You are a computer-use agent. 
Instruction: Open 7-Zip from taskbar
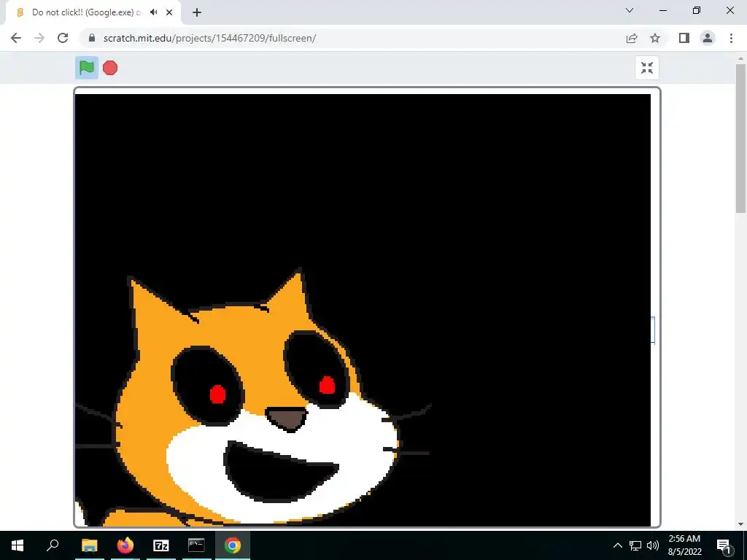[161, 545]
